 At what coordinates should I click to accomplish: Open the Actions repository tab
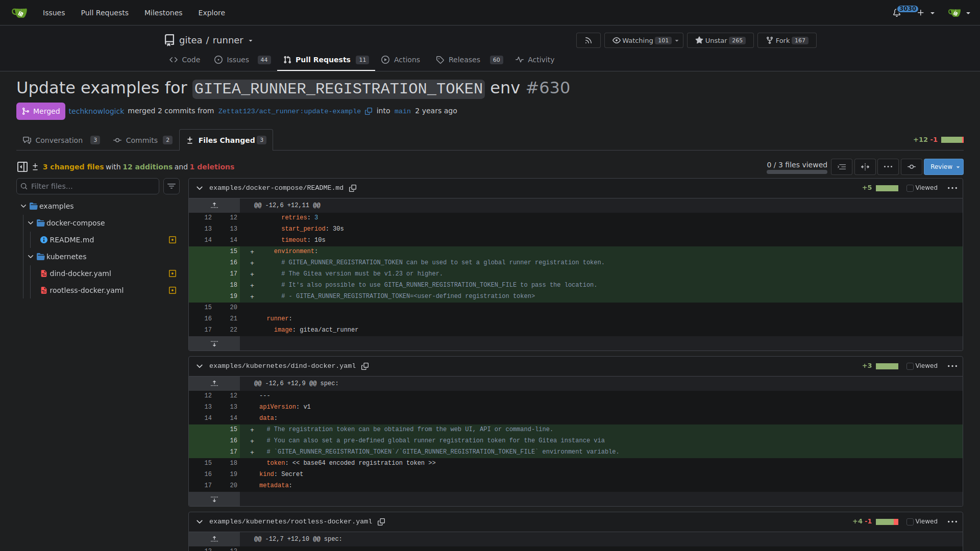pyautogui.click(x=401, y=60)
